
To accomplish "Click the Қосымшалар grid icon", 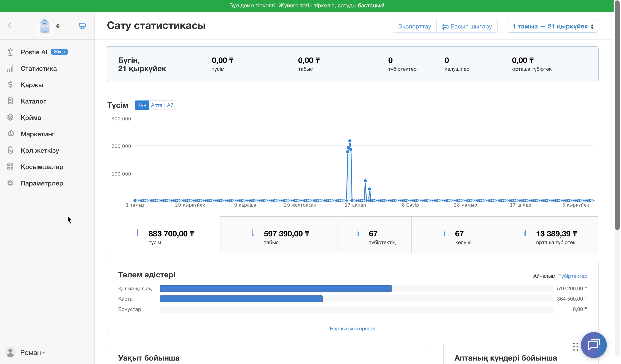I will pyautogui.click(x=10, y=167).
